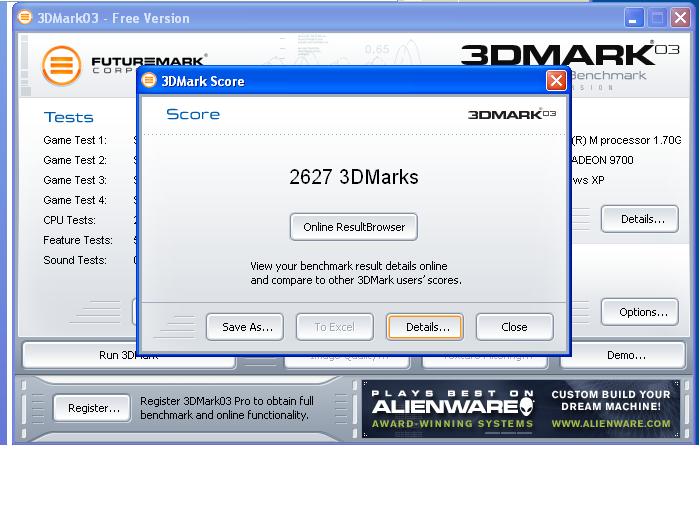Open the Options... button in main window
Screen dimensions: 700x525
point(642,312)
